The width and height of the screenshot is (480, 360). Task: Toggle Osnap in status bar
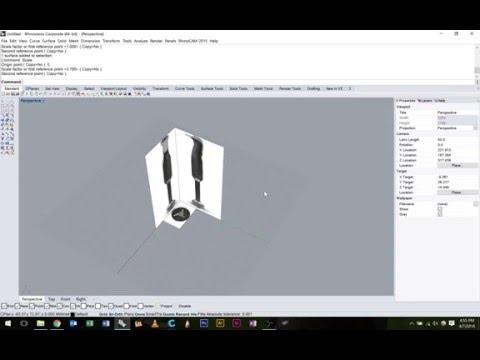pyautogui.click(x=140, y=314)
